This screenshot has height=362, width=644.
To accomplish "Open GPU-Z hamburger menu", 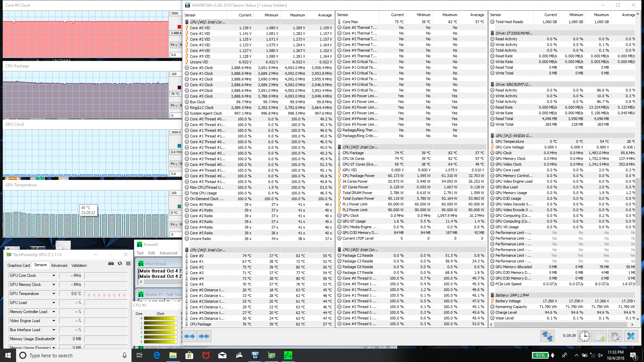I will [x=128, y=264].
